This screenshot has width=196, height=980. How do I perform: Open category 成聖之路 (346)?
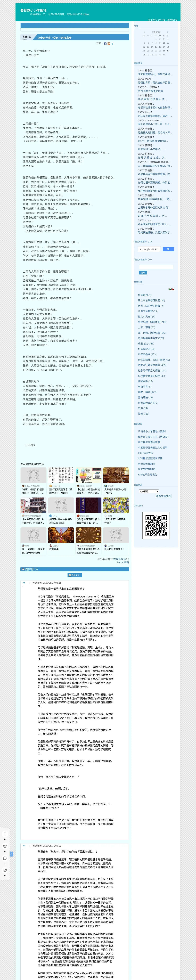tap(146, 343)
